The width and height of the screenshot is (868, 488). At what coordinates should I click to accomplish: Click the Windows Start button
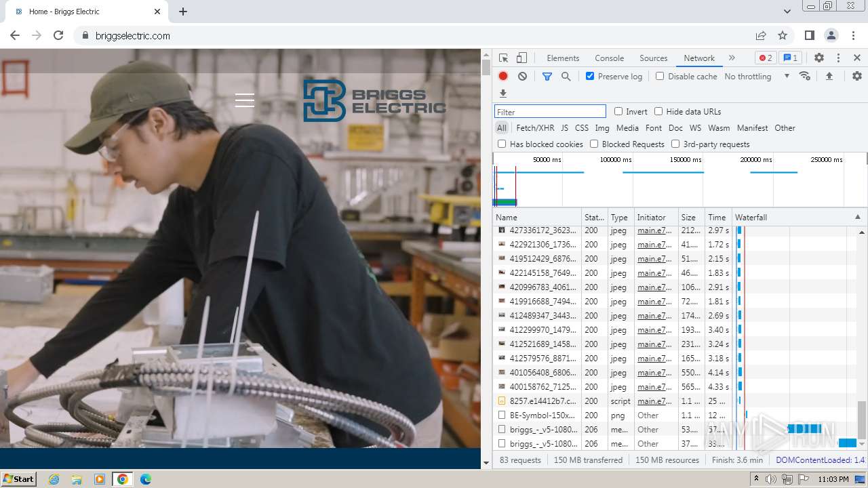click(19, 479)
